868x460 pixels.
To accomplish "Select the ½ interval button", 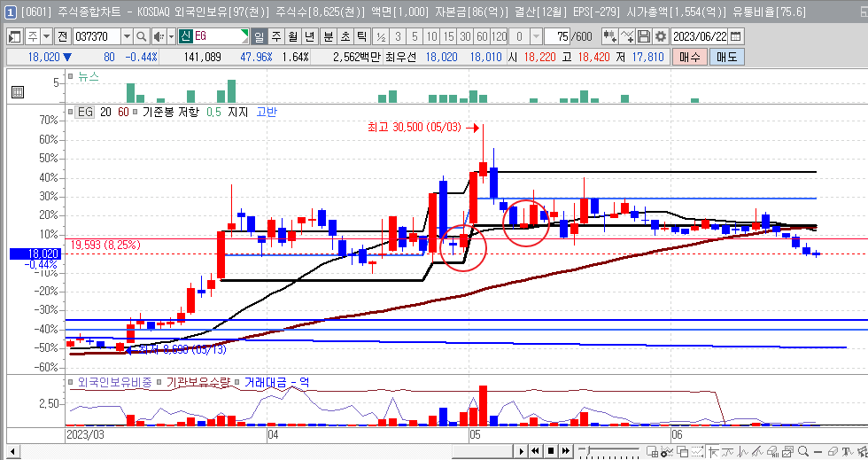I will click(x=381, y=36).
